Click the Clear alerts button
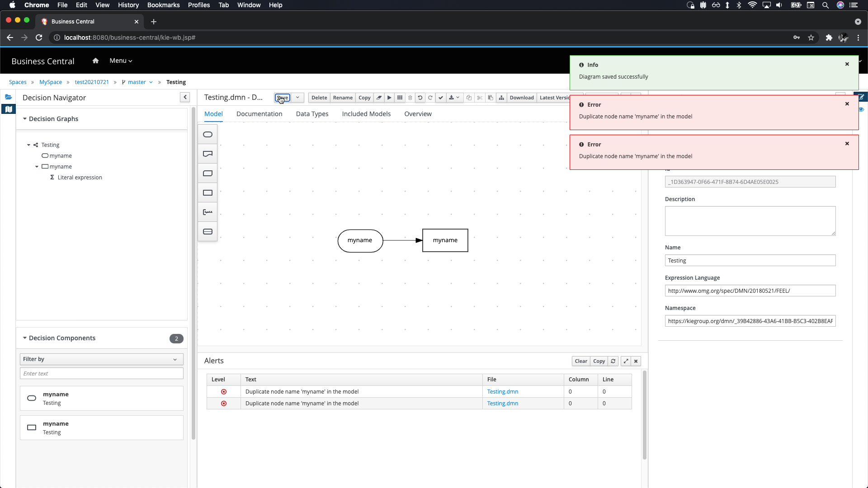 click(580, 361)
